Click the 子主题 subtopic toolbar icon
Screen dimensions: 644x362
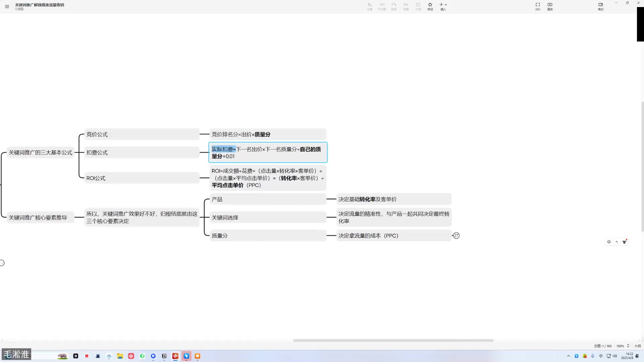(382, 6)
